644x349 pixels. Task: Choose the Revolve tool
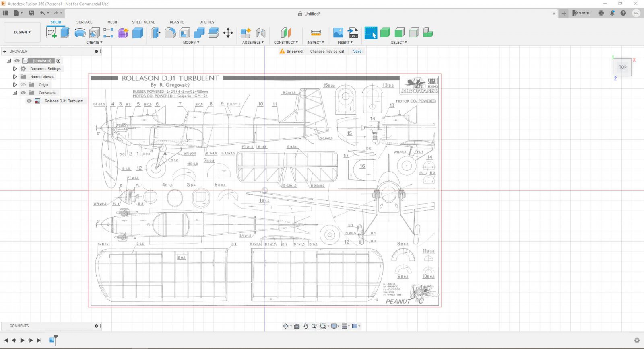pos(80,33)
